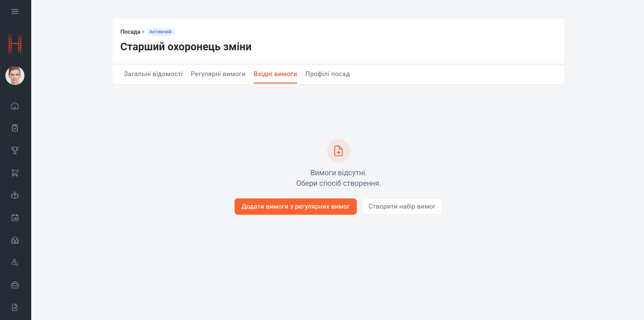Open the Профілі посад tab
644x320 pixels.
328,74
